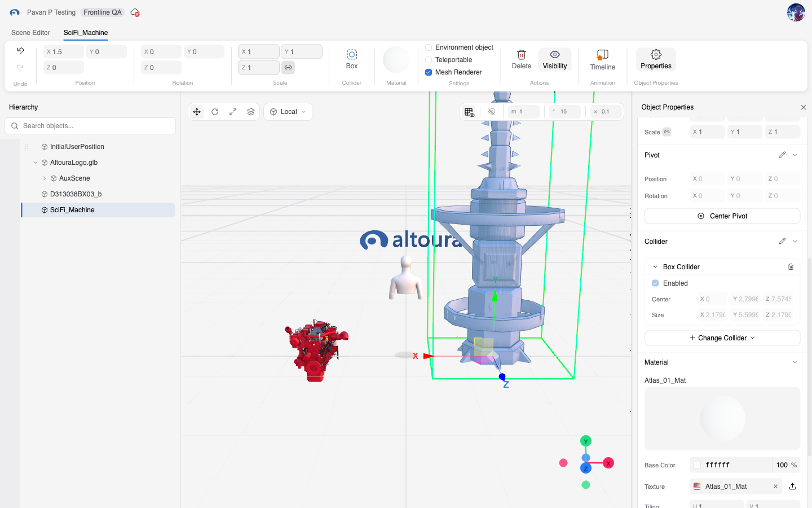
Task: Select the Rotate gizmo tool
Action: [215, 112]
